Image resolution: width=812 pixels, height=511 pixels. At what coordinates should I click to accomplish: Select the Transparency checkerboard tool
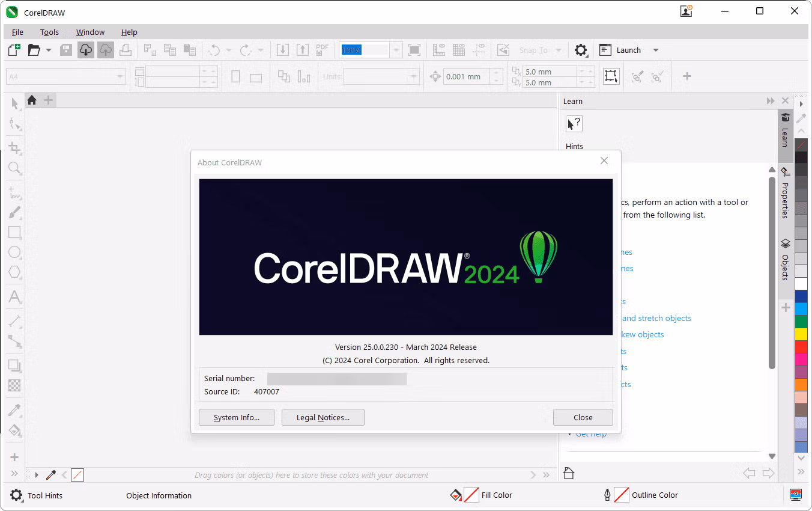(x=15, y=385)
